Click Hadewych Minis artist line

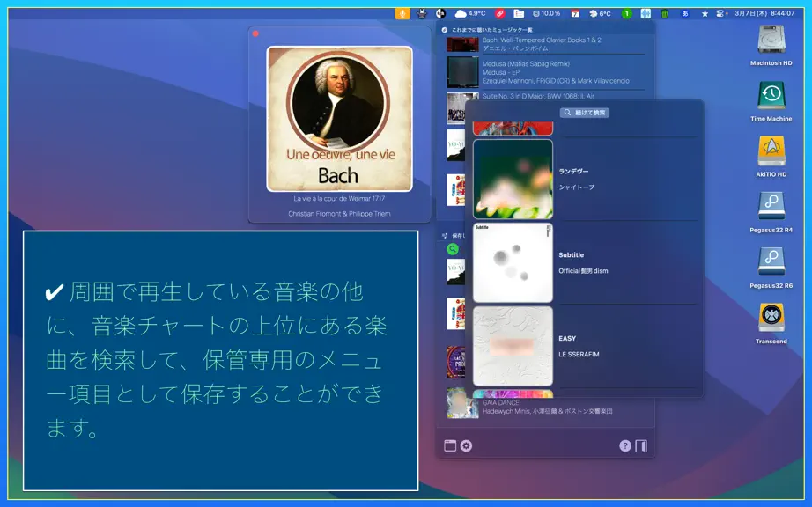[x=547, y=411]
